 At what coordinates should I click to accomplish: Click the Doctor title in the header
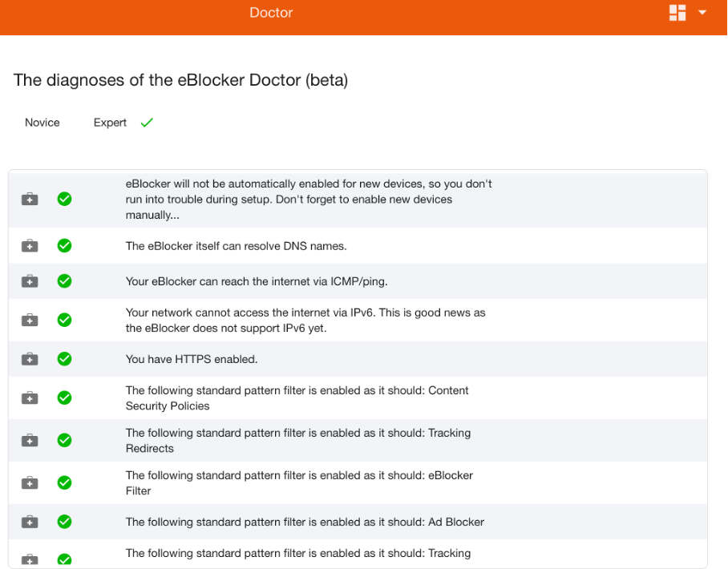point(271,13)
